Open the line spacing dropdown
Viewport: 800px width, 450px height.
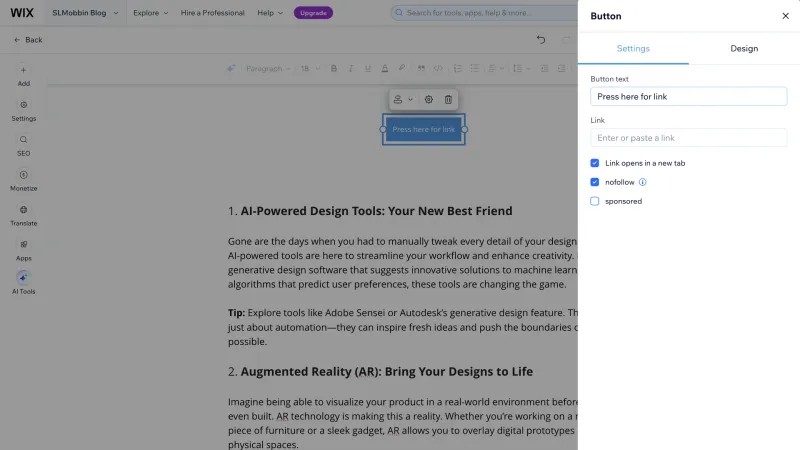click(x=521, y=68)
